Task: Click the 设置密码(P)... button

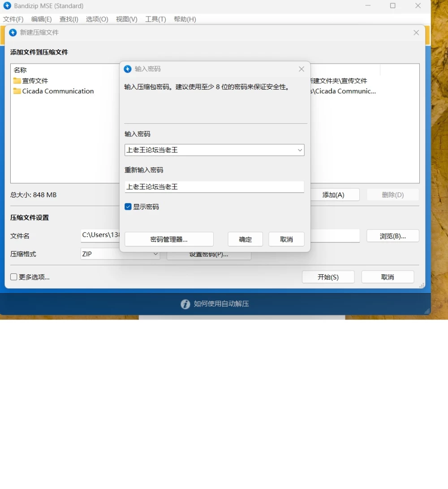Action: [x=209, y=255]
